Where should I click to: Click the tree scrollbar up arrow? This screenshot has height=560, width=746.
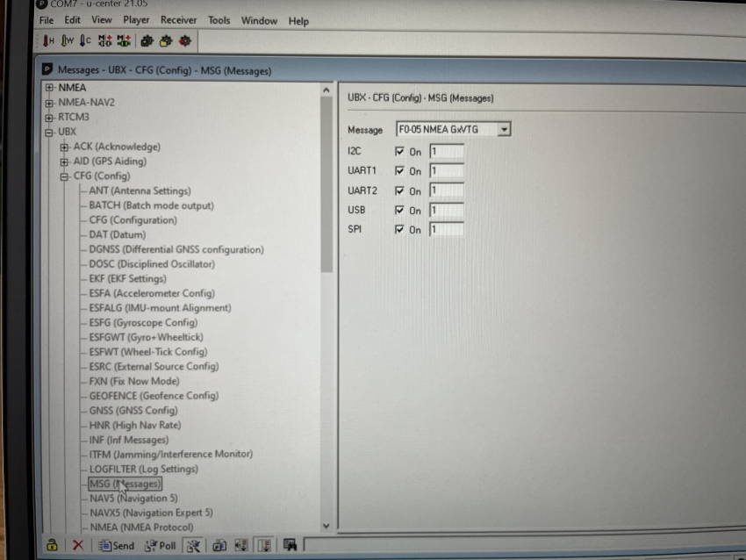pos(326,90)
